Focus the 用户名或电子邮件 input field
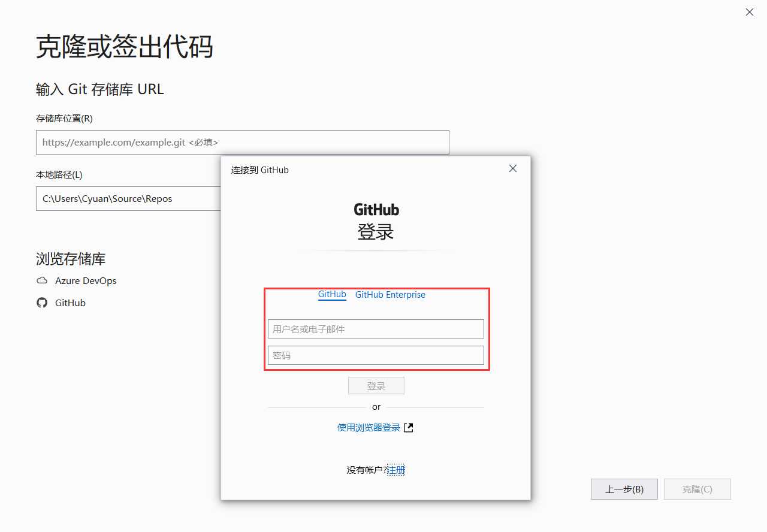 [x=376, y=329]
